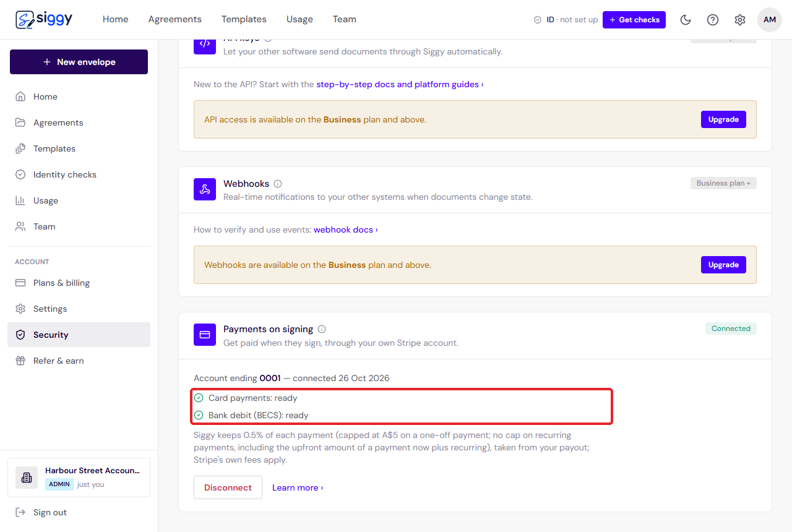Open settings gear in top bar

click(x=740, y=20)
